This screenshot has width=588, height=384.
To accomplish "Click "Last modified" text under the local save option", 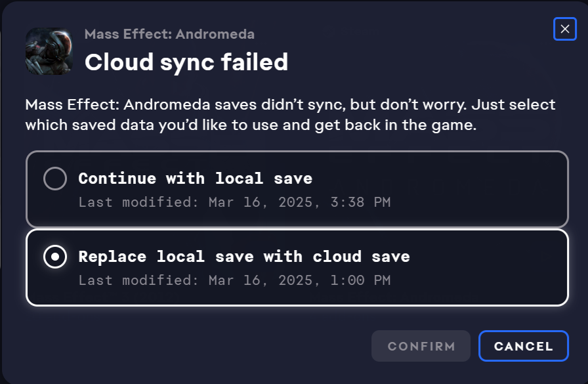I will (x=138, y=202).
